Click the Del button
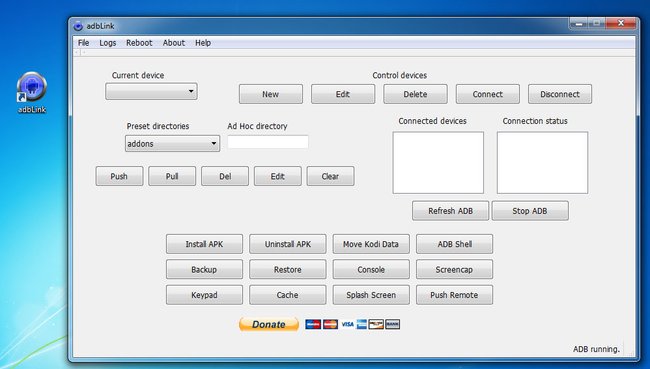Viewport: 650px width, 369px height. pos(225,176)
